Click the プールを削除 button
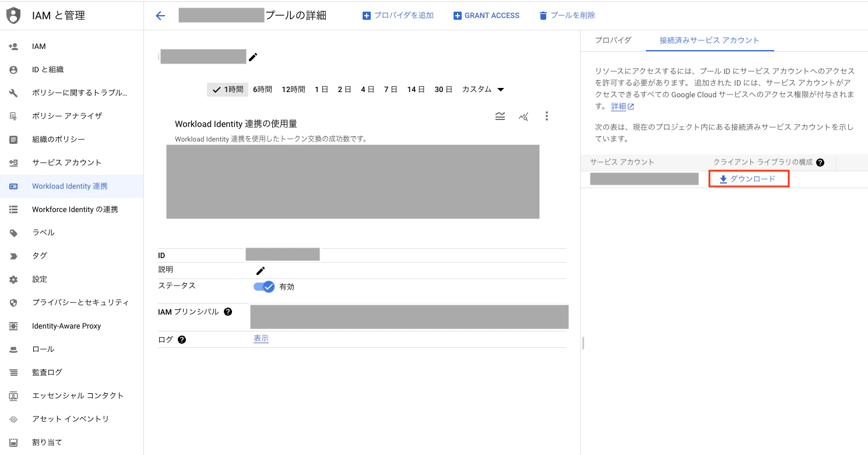This screenshot has width=868, height=455. [567, 16]
